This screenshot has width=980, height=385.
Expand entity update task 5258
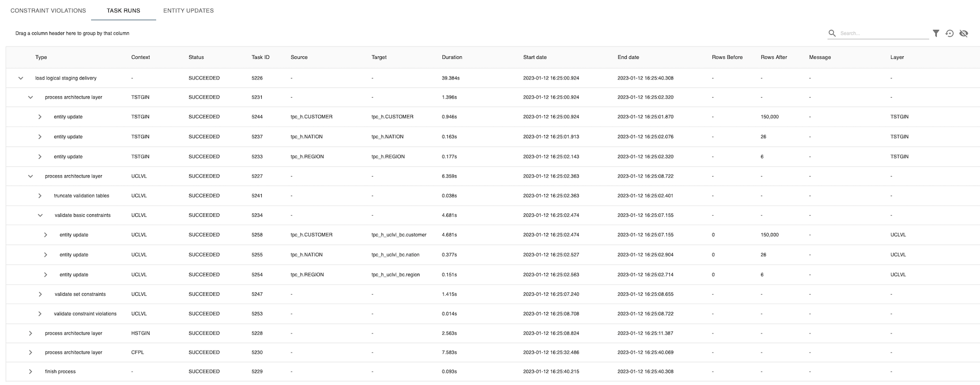tap(46, 235)
